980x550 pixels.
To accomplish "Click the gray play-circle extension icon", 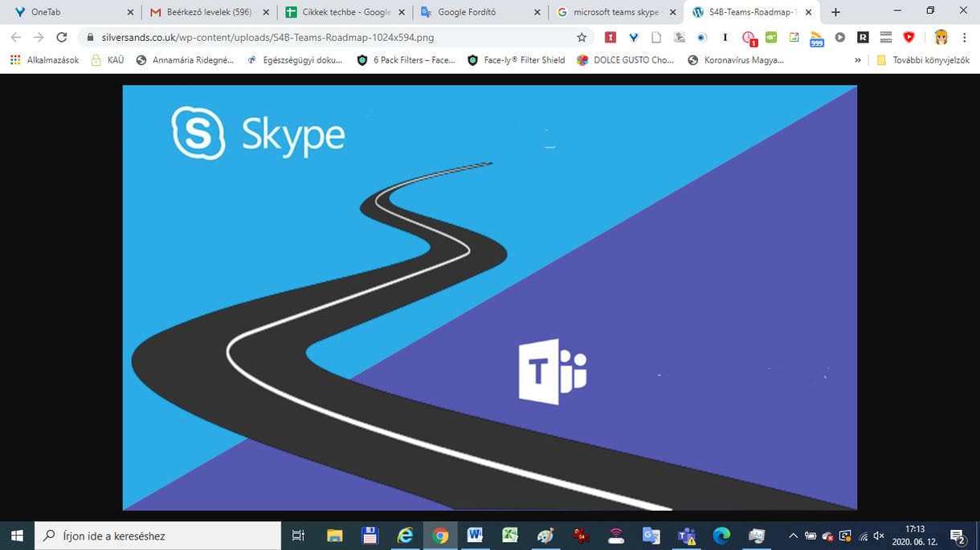I will coord(840,37).
